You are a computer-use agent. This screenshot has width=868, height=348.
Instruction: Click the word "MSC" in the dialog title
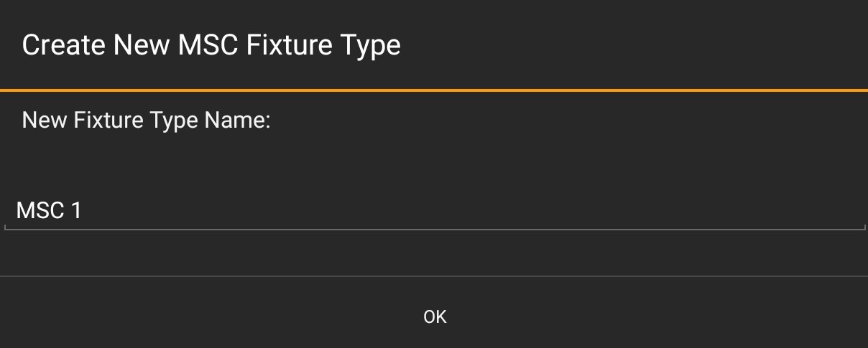pyautogui.click(x=208, y=46)
